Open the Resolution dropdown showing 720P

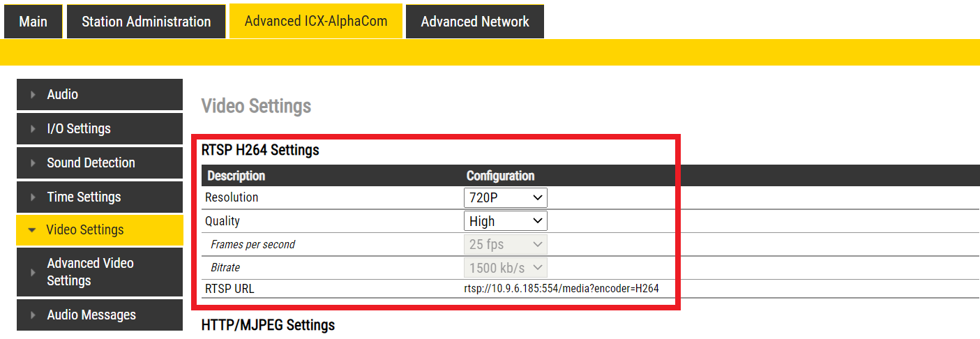505,197
